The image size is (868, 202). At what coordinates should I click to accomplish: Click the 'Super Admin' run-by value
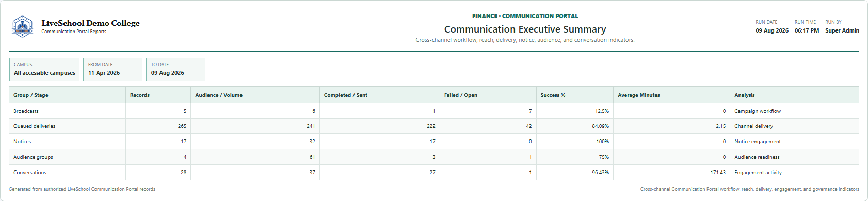pyautogui.click(x=842, y=30)
